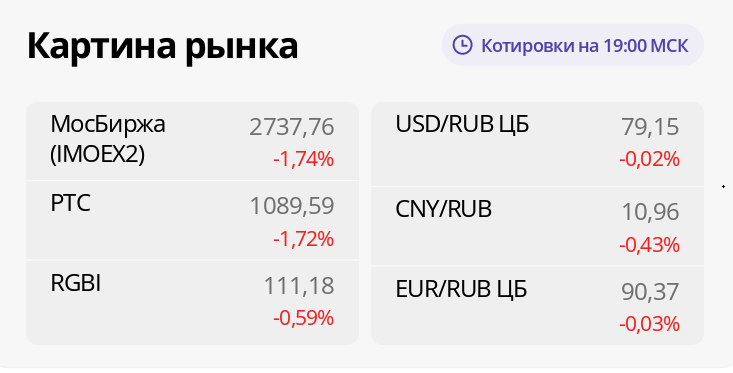Click the clock icon beside quotes time
This screenshot has width=733, height=373.
point(462,45)
